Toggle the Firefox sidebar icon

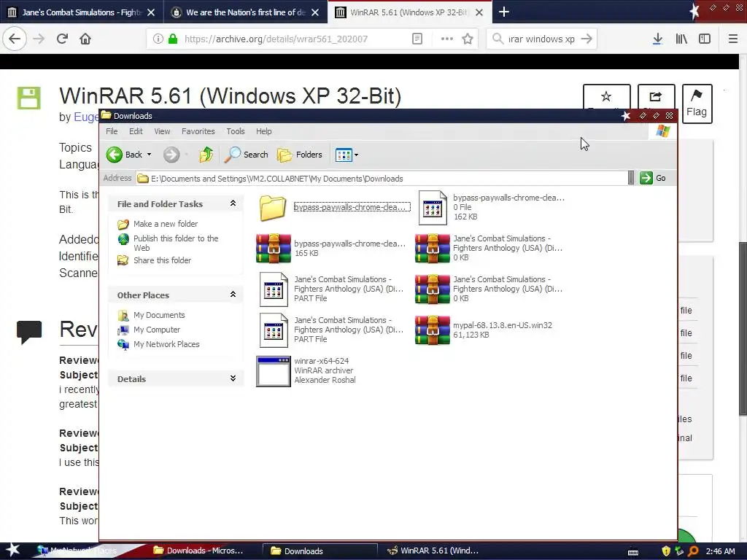(x=705, y=39)
